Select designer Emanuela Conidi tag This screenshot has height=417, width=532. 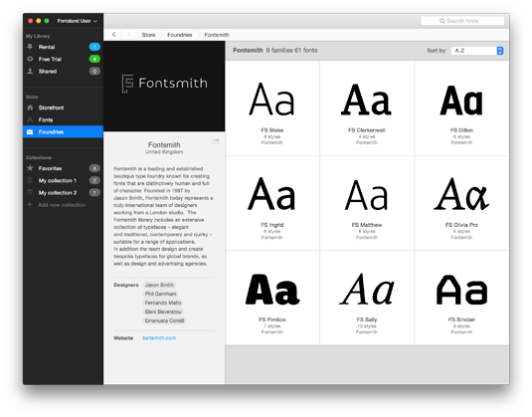pyautogui.click(x=164, y=320)
